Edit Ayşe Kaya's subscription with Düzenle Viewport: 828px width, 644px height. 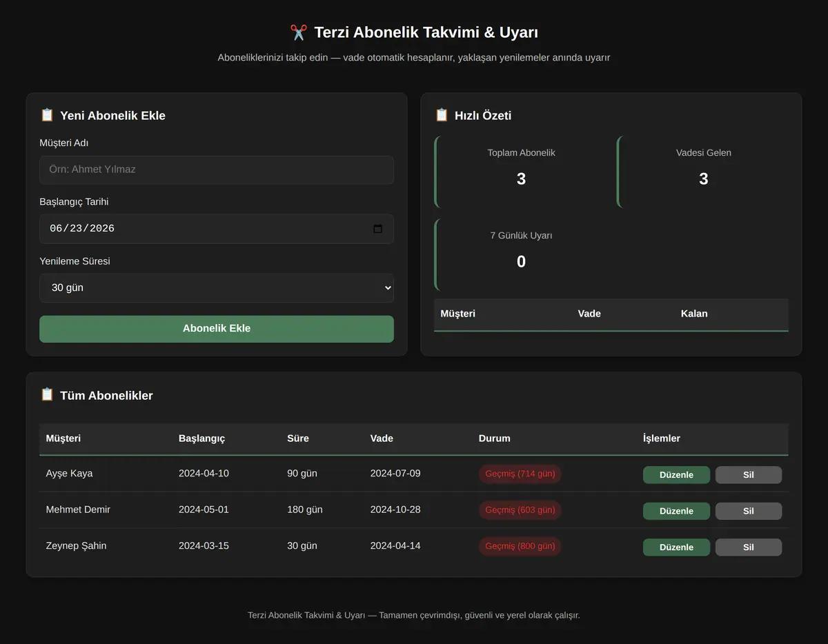[676, 475]
